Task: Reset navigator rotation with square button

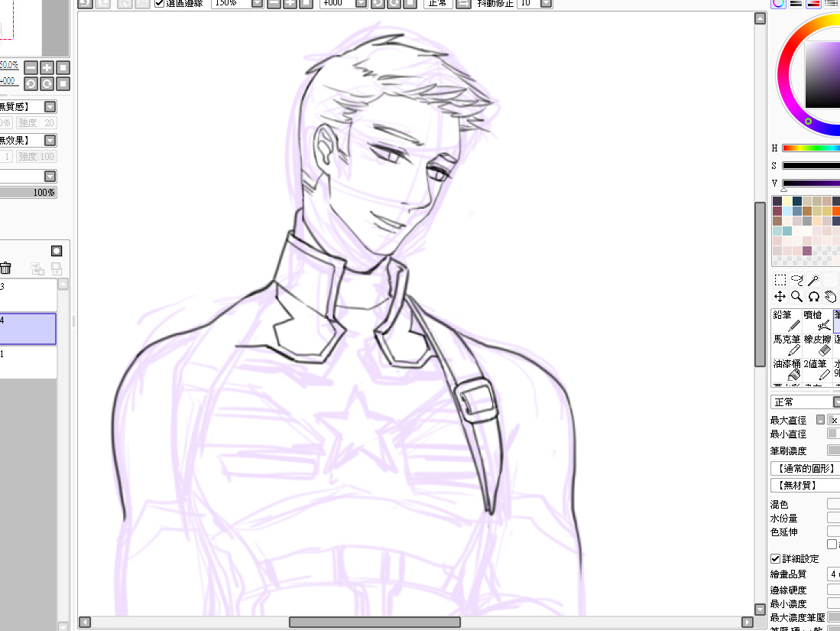Action: [63, 83]
